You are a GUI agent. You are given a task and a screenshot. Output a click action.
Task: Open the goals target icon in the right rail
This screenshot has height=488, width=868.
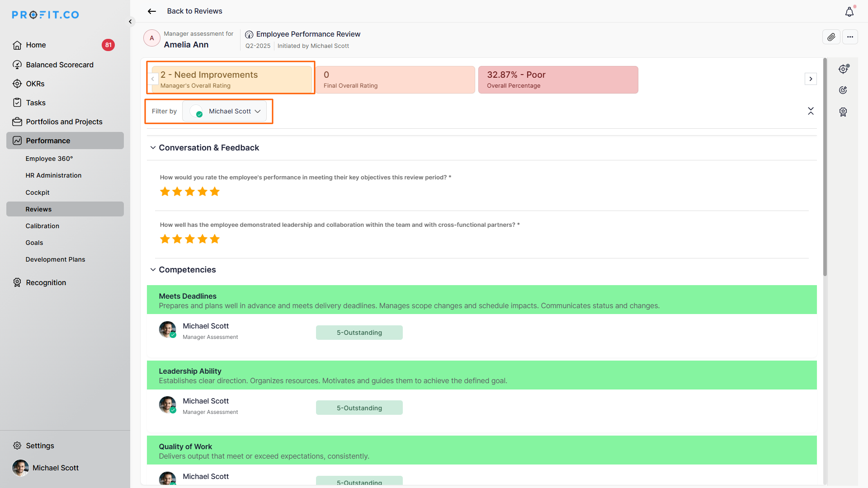tap(843, 90)
